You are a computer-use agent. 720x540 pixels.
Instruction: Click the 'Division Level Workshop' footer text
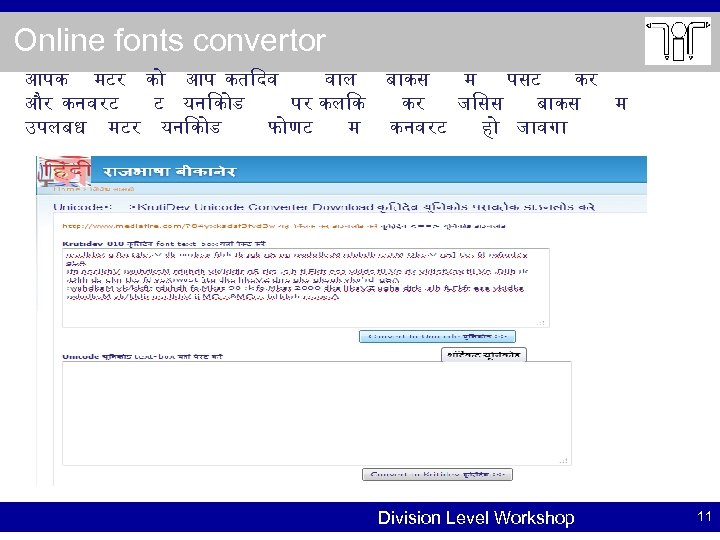[476, 518]
